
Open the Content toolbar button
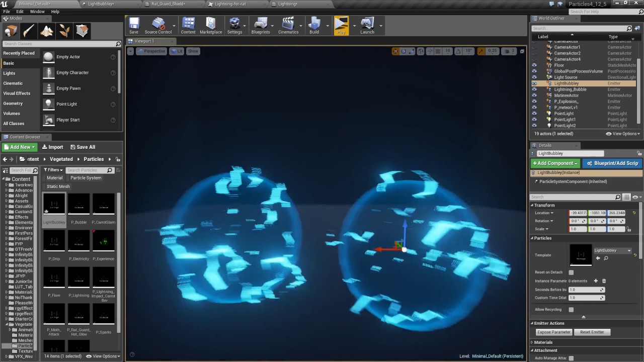(188, 26)
